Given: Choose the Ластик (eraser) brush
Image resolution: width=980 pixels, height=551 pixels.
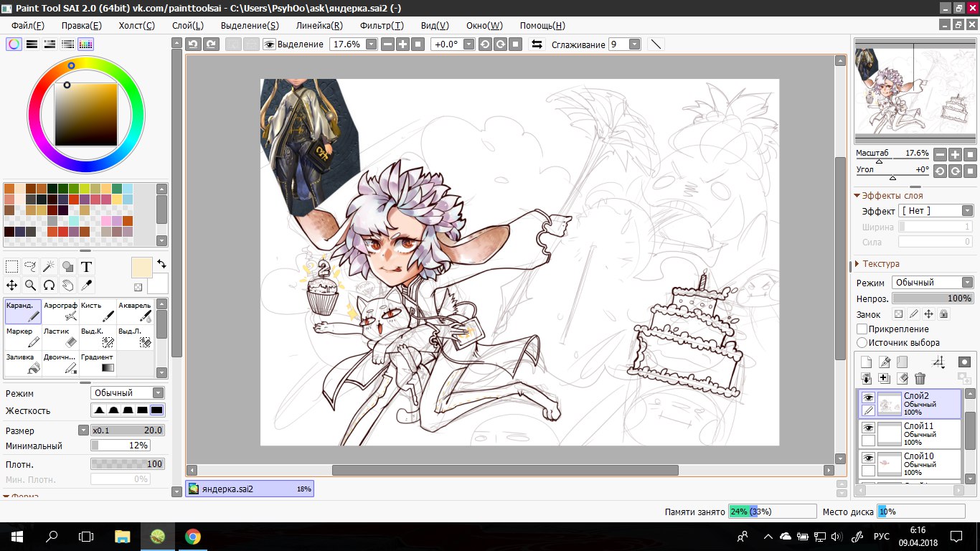Looking at the screenshot, I should 60,337.
